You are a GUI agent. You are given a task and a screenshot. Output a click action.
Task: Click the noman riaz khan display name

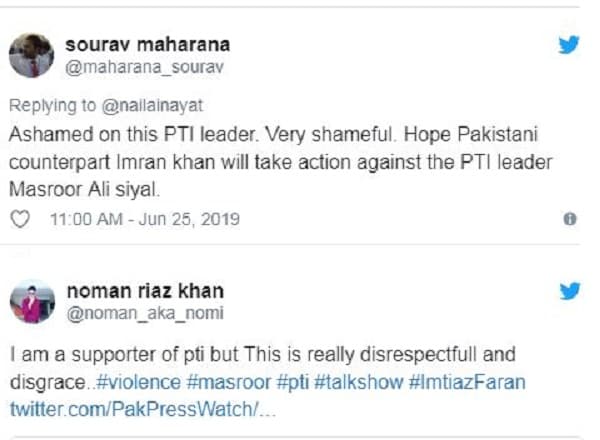point(144,291)
